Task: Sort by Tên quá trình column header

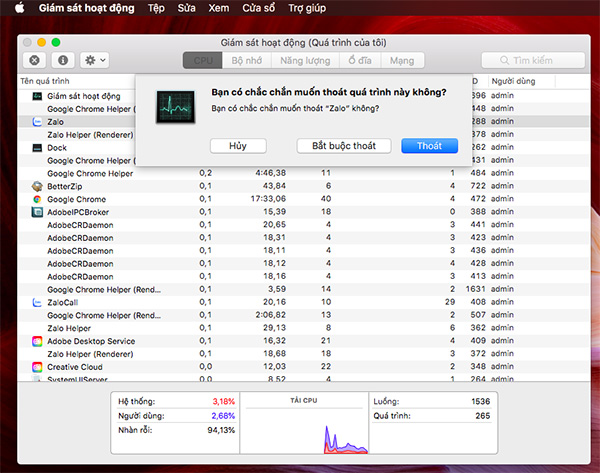Action: (45, 81)
